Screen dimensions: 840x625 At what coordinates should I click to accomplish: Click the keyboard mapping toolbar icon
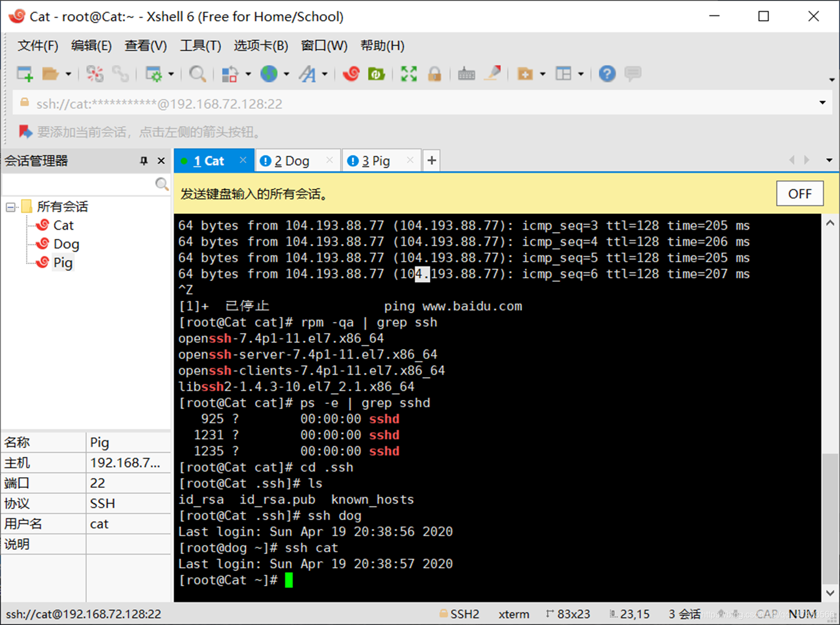click(466, 74)
